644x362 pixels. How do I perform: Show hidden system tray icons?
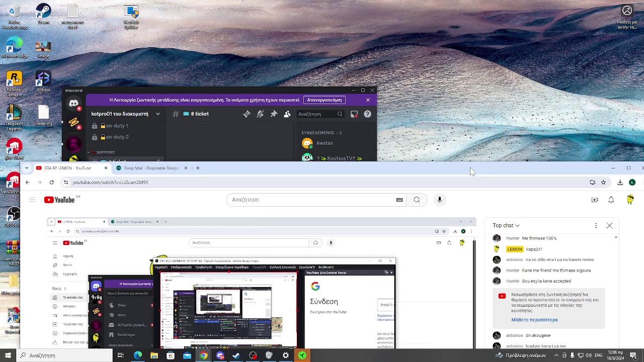point(556,355)
